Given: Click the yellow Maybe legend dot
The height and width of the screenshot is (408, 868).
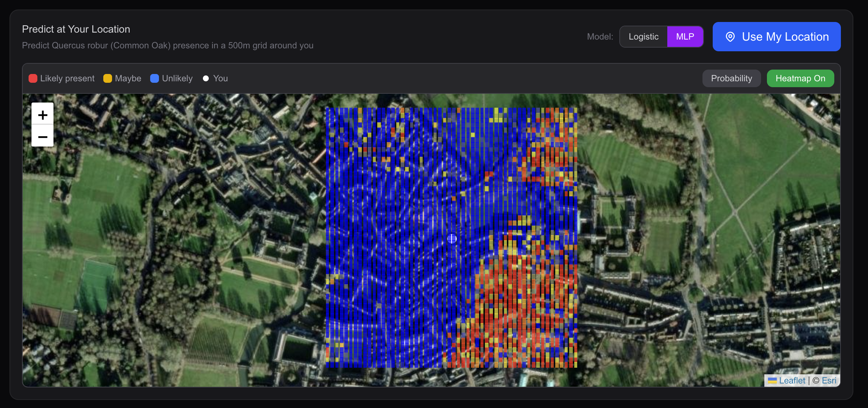Looking at the screenshot, I should tap(107, 78).
